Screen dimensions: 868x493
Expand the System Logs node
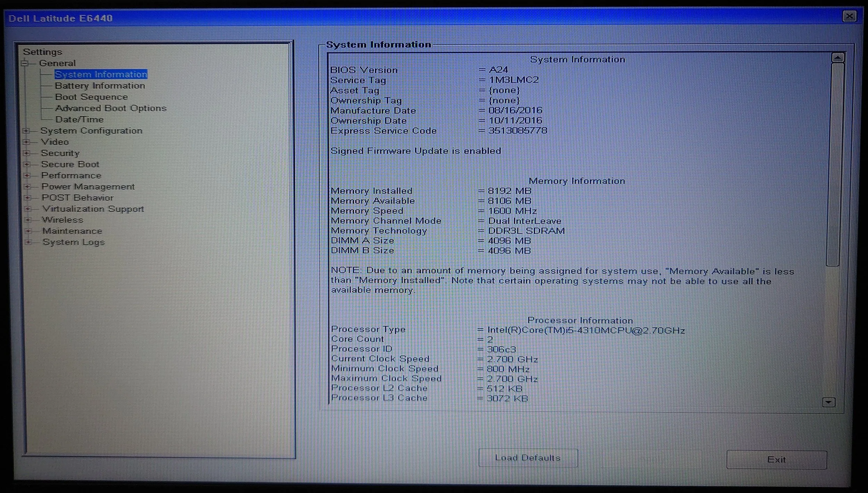[x=28, y=242]
